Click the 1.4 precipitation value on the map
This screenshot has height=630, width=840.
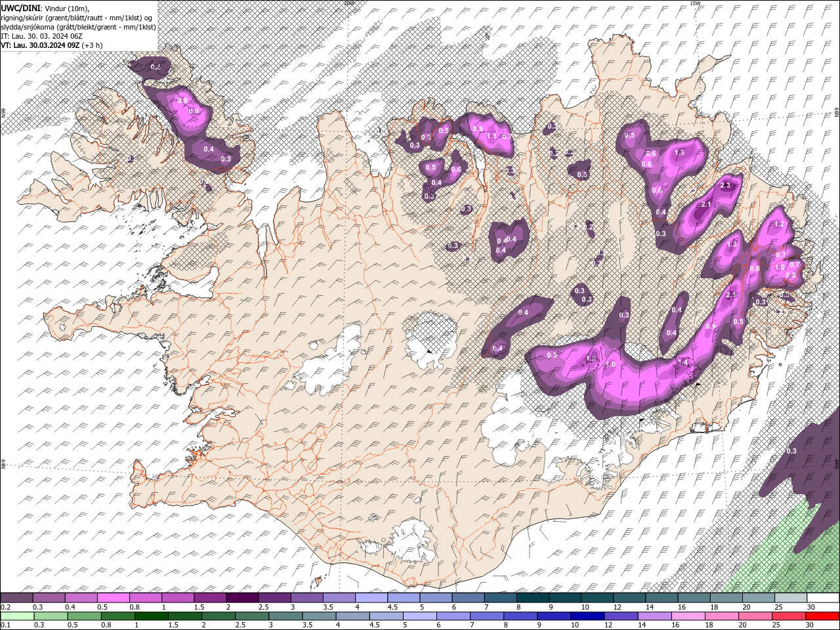tap(682, 362)
